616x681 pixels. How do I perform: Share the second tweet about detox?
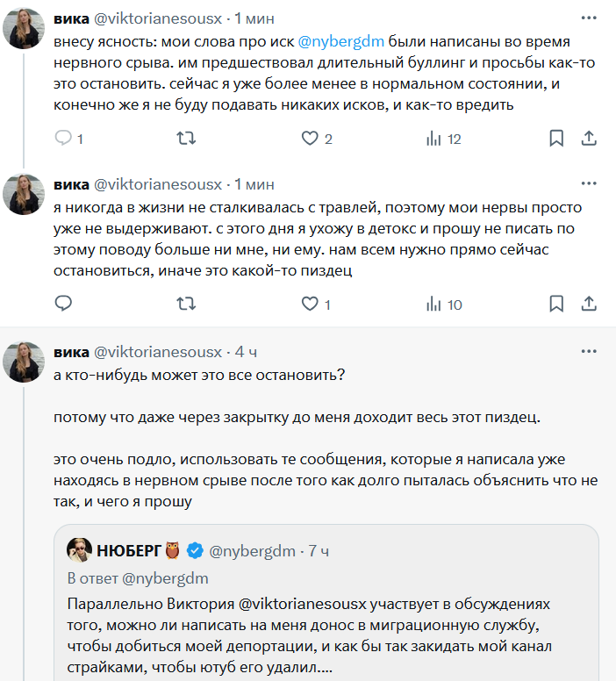pos(590,305)
